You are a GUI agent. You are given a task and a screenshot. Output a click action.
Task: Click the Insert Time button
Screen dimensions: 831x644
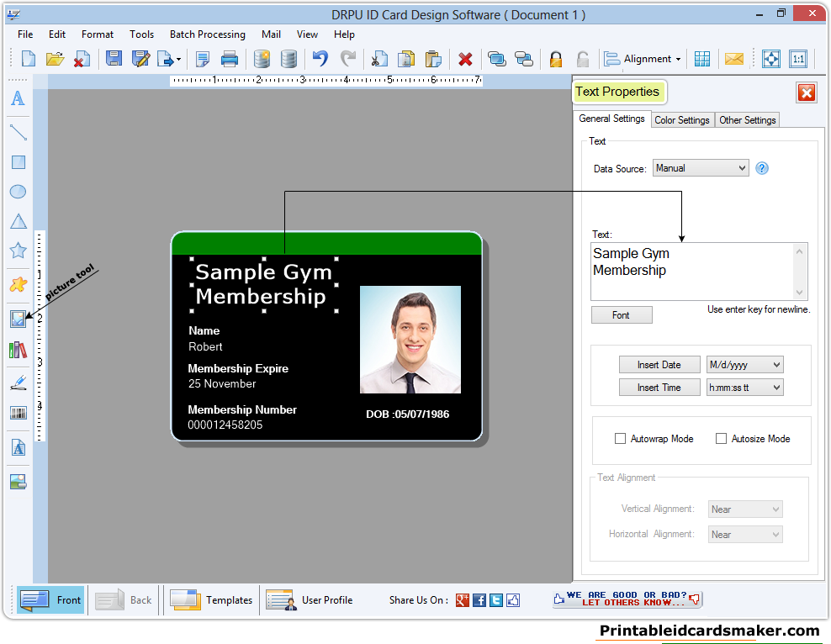point(659,387)
